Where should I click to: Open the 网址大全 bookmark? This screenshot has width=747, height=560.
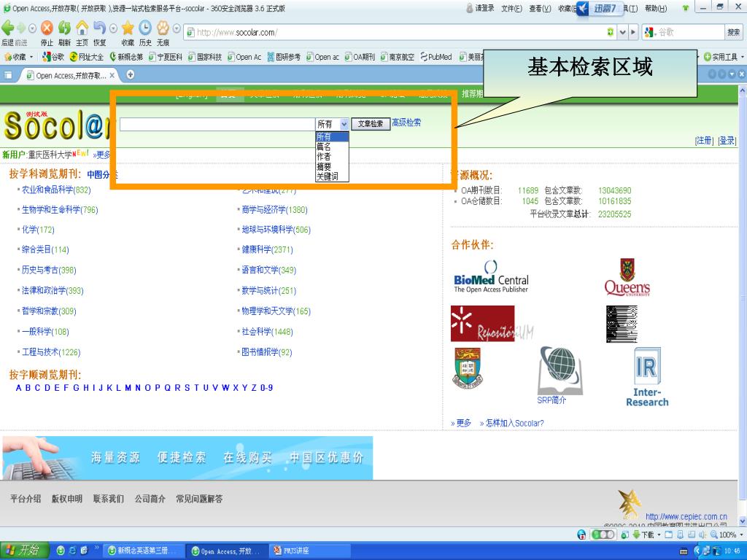pyautogui.click(x=86, y=57)
